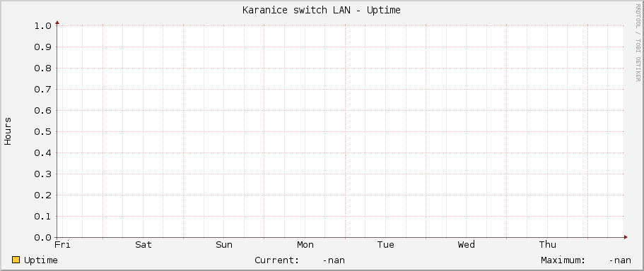Select the graph title 'Karanice switch LAN - Uptime'
The height and width of the screenshot is (271, 644).
(321, 11)
